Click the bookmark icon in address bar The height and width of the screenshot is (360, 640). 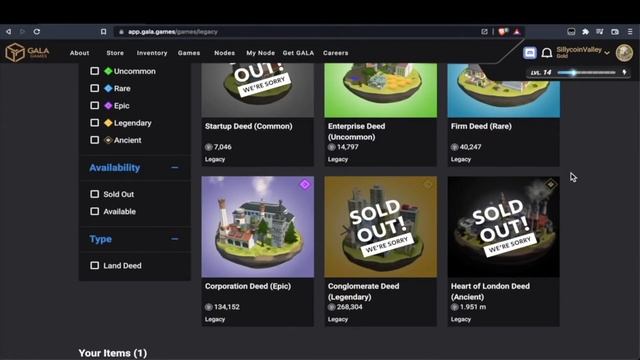click(103, 31)
